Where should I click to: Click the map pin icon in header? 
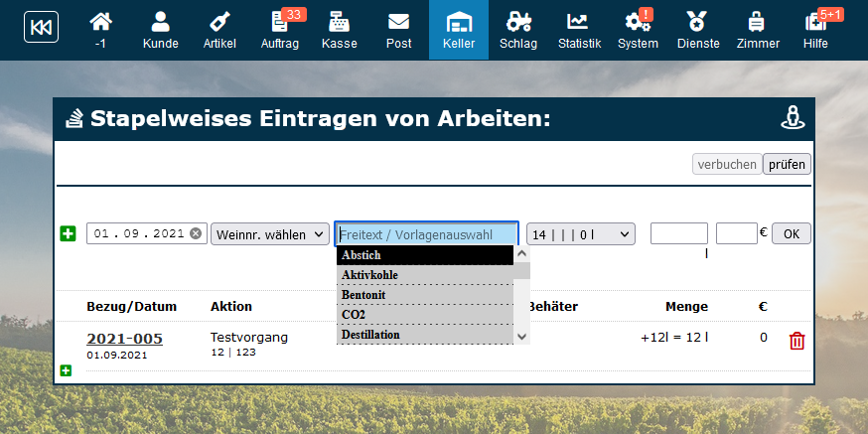click(x=792, y=119)
